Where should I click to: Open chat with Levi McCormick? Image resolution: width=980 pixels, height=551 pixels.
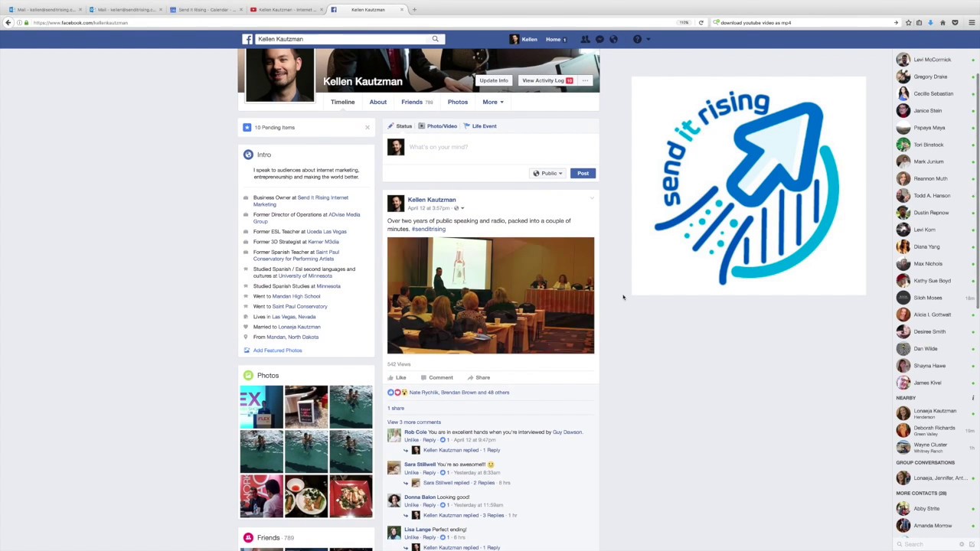click(x=932, y=60)
